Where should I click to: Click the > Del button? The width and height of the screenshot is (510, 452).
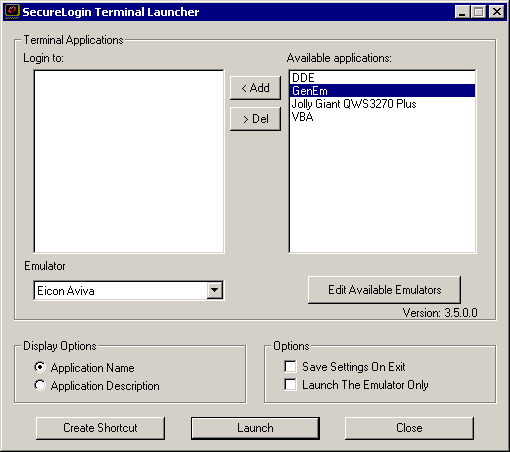tap(255, 119)
